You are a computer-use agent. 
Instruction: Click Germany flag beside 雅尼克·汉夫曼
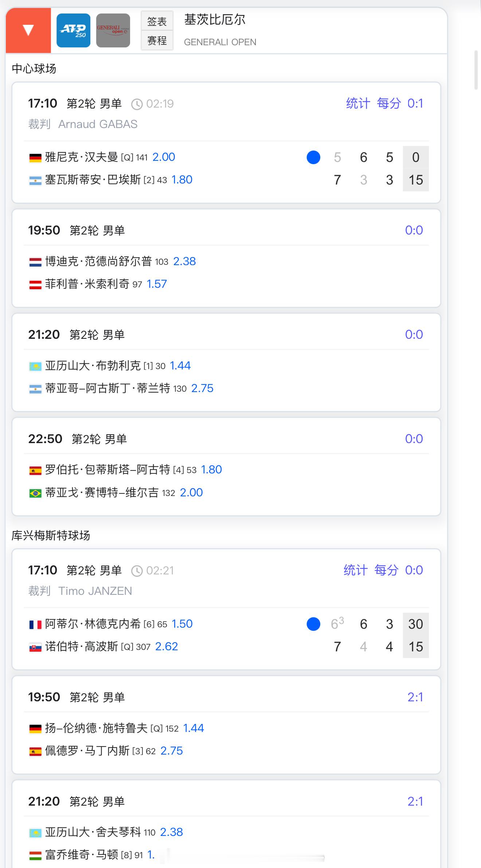tap(35, 158)
